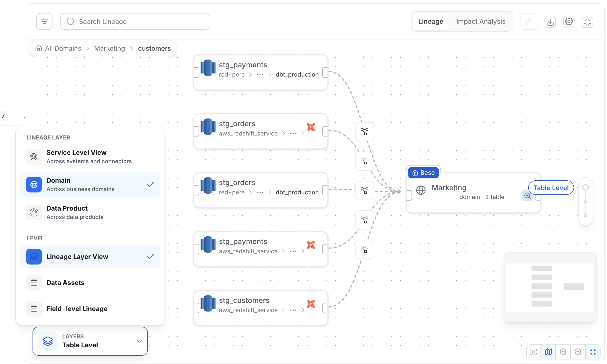Screen dimensions: 607x364
Task: Click dbt icon on aws_redshift stg_orders node
Action: point(311,127)
